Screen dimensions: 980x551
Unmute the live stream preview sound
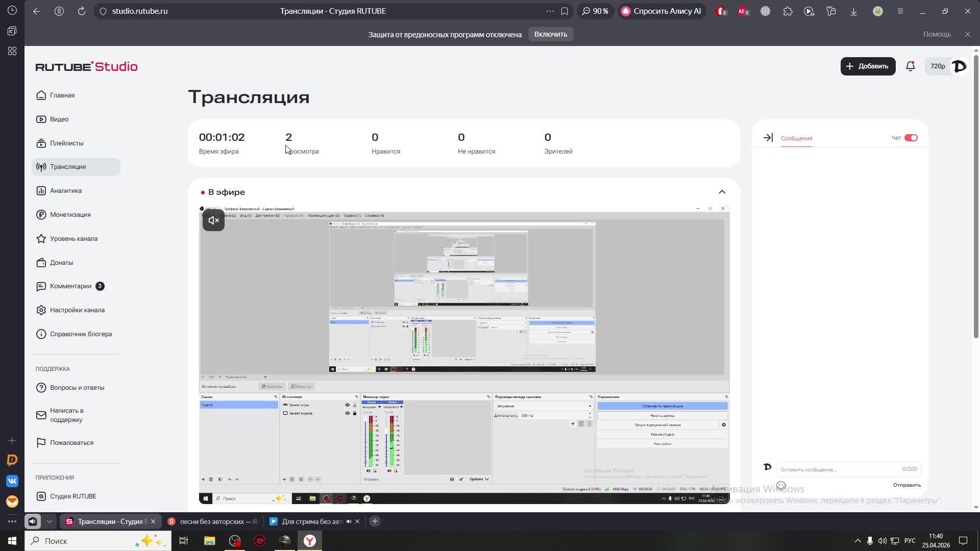tap(213, 220)
